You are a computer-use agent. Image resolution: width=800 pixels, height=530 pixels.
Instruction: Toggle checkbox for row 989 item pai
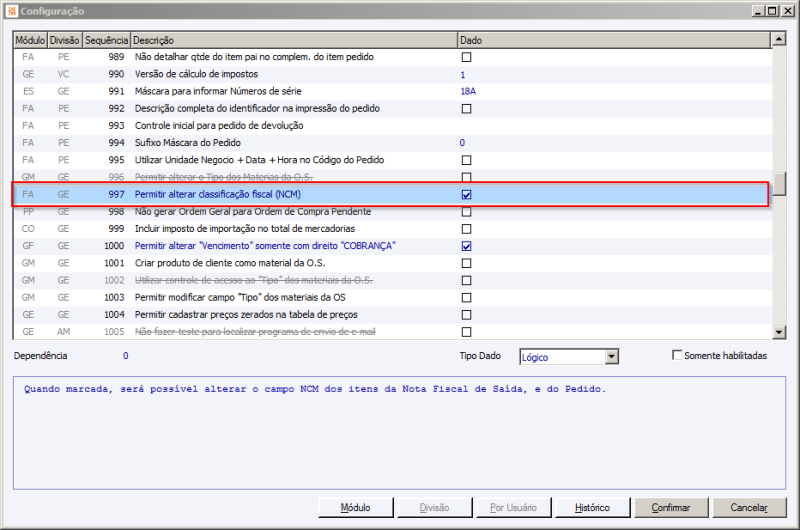[466, 57]
